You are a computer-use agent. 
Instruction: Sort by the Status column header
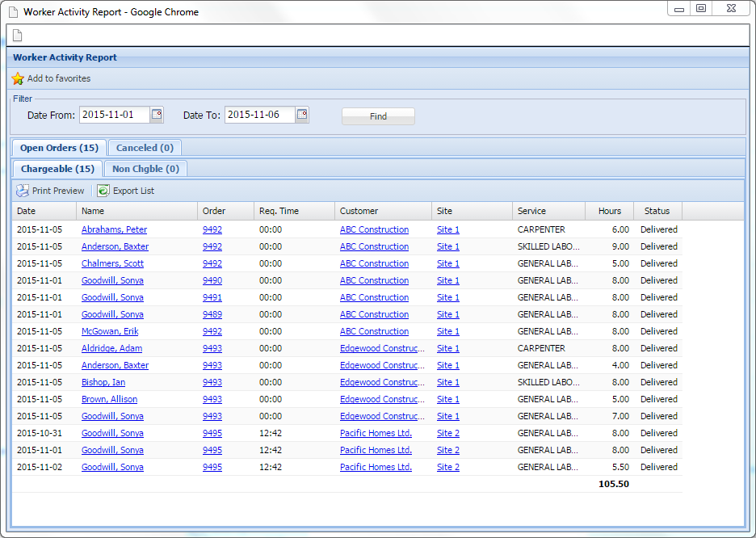[x=657, y=211]
